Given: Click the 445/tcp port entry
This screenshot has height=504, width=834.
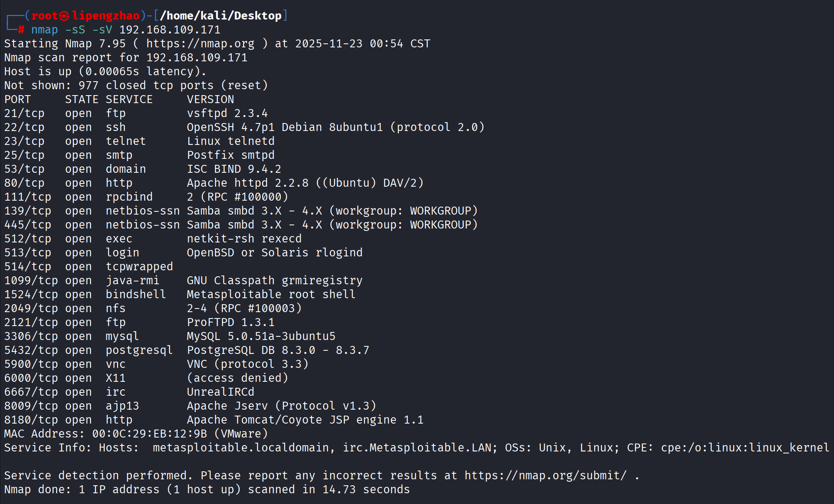Looking at the screenshot, I should [x=27, y=225].
